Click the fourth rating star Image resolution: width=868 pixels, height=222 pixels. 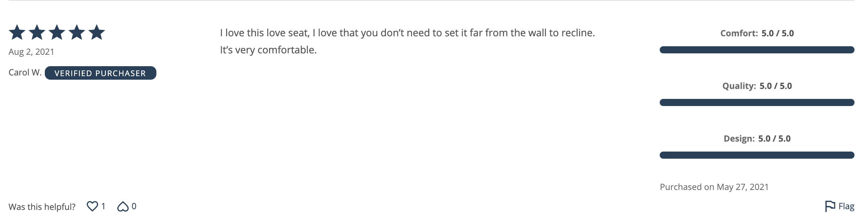click(x=77, y=32)
